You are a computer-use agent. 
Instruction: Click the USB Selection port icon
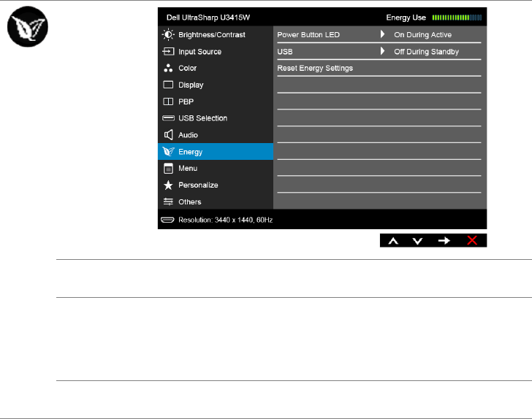[168, 118]
